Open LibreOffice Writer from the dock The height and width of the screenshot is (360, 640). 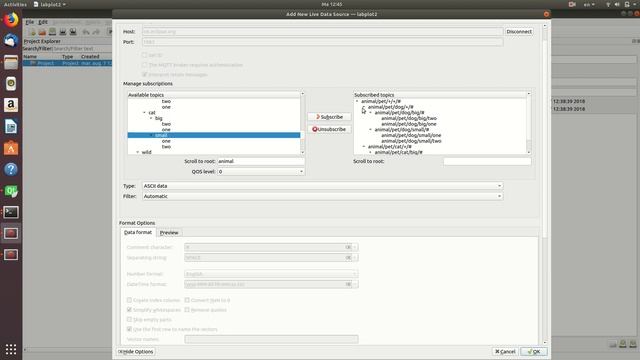(x=11, y=127)
